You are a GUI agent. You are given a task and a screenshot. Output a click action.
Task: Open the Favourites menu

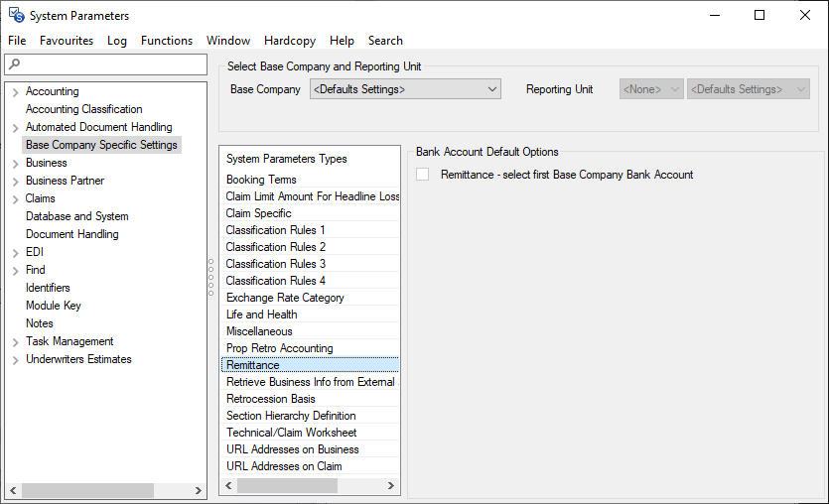tap(67, 41)
